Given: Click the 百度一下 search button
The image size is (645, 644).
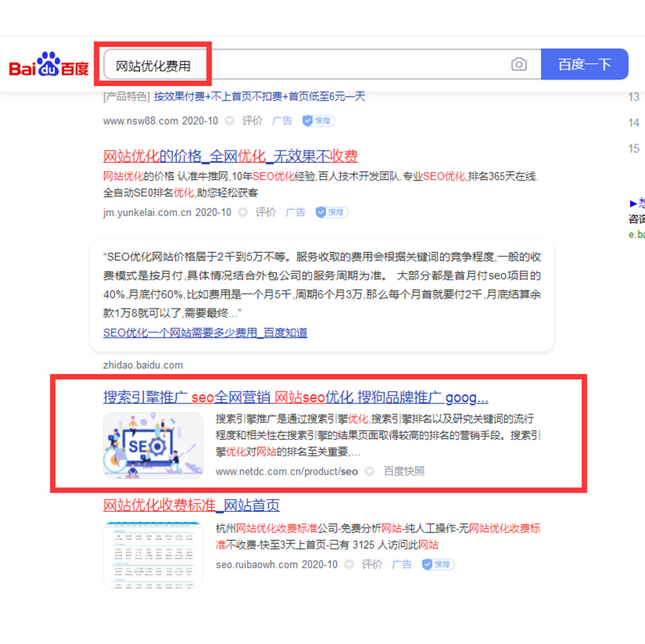Looking at the screenshot, I should [584, 64].
